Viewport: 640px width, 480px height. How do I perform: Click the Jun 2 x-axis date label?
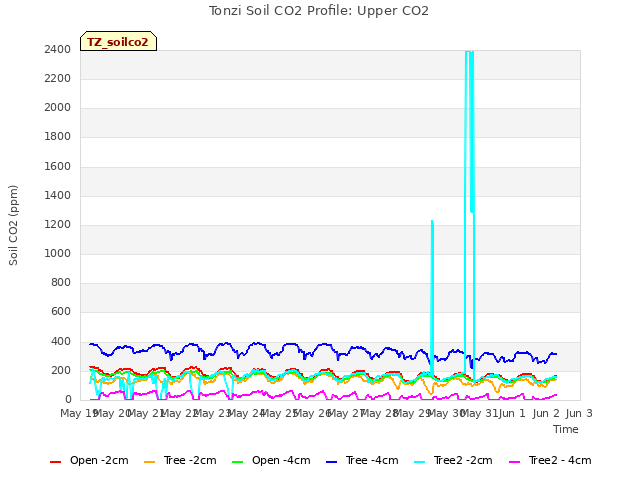pos(546,413)
